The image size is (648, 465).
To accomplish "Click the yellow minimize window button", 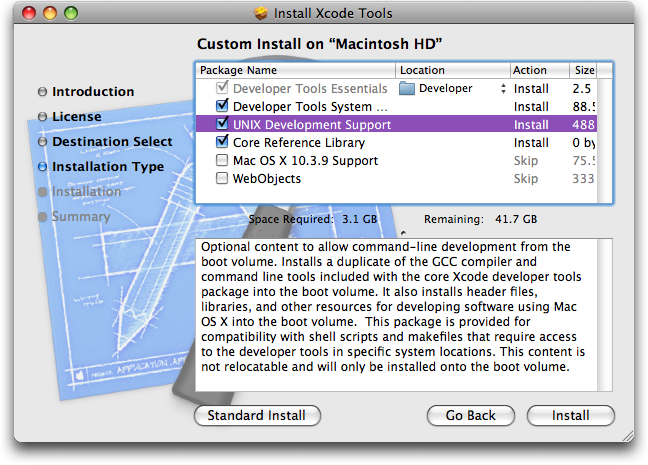I will 50,13.
